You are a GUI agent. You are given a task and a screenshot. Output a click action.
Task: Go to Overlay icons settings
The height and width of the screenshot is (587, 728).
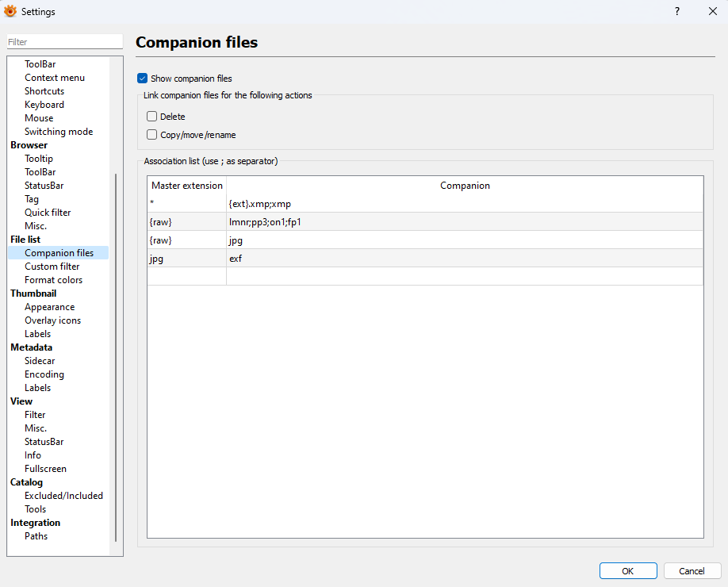(x=52, y=320)
